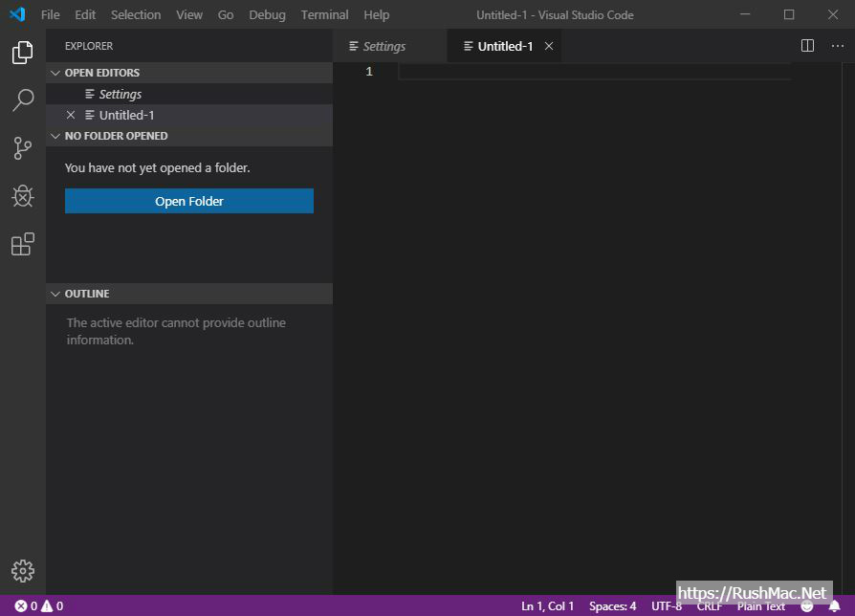The width and height of the screenshot is (855, 616).
Task: Click line 1 in the editor area
Action: pos(594,72)
